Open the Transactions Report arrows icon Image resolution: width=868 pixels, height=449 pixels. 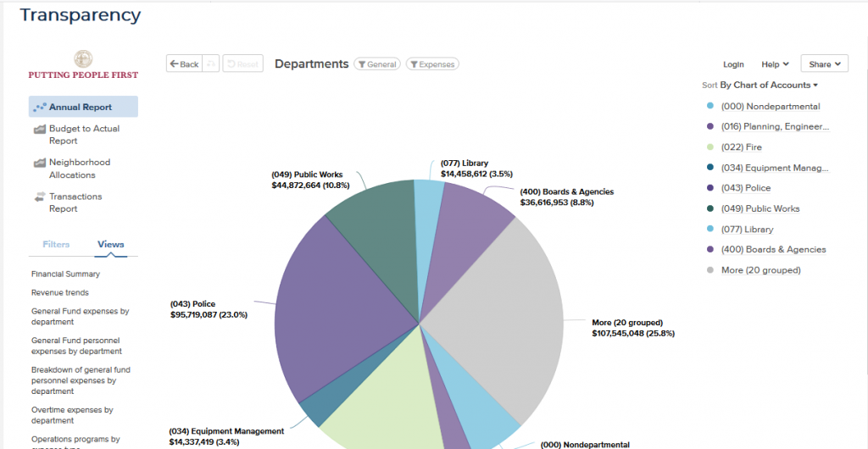(39, 197)
